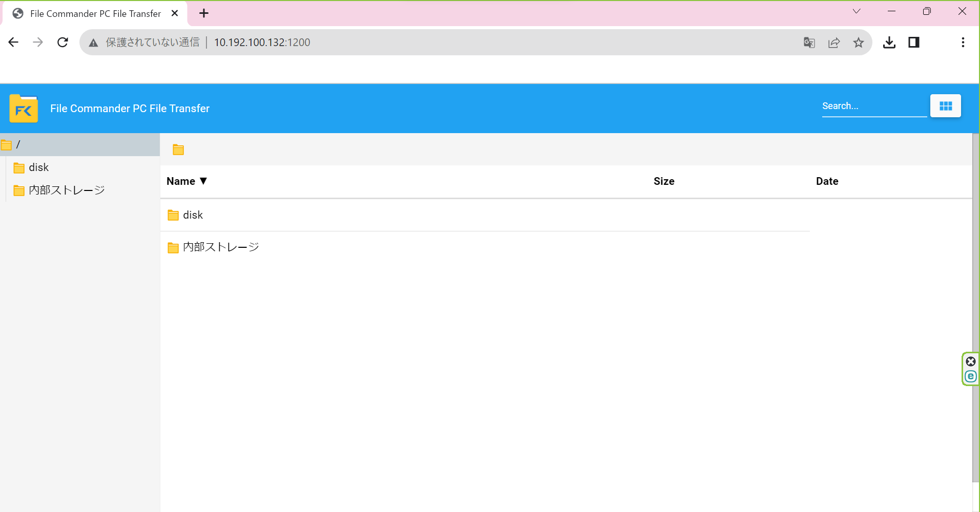980x512 pixels.
Task: Open the disk folder in the file list
Action: pyautogui.click(x=193, y=215)
